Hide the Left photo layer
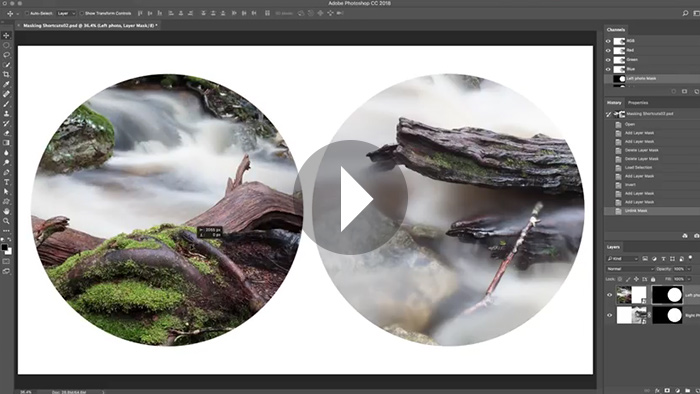 coord(609,295)
